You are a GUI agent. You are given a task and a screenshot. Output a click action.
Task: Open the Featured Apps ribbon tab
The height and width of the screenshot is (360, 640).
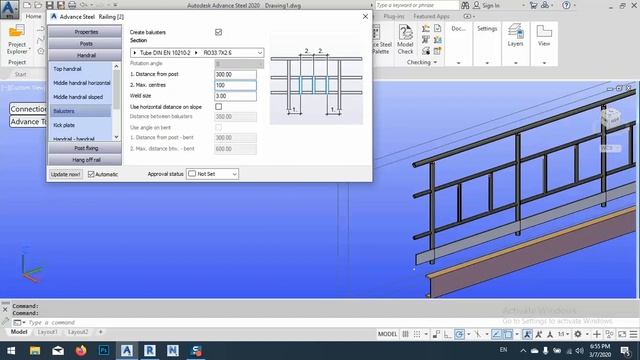[431, 16]
